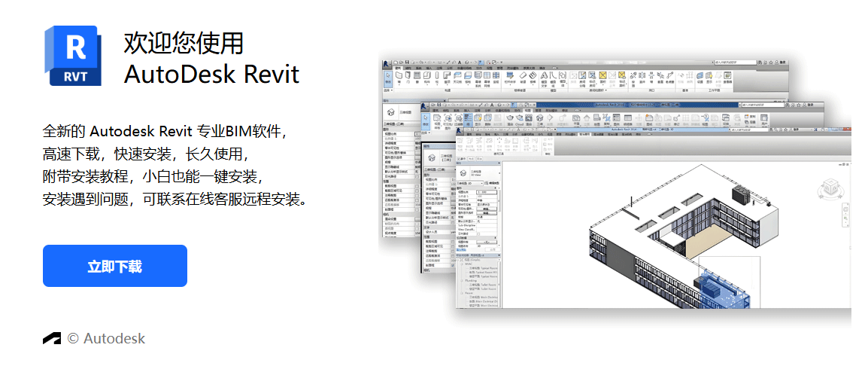Image resolution: width=868 pixels, height=366 pixels.
Task: Click the 立即下载 download button
Action: click(x=114, y=266)
